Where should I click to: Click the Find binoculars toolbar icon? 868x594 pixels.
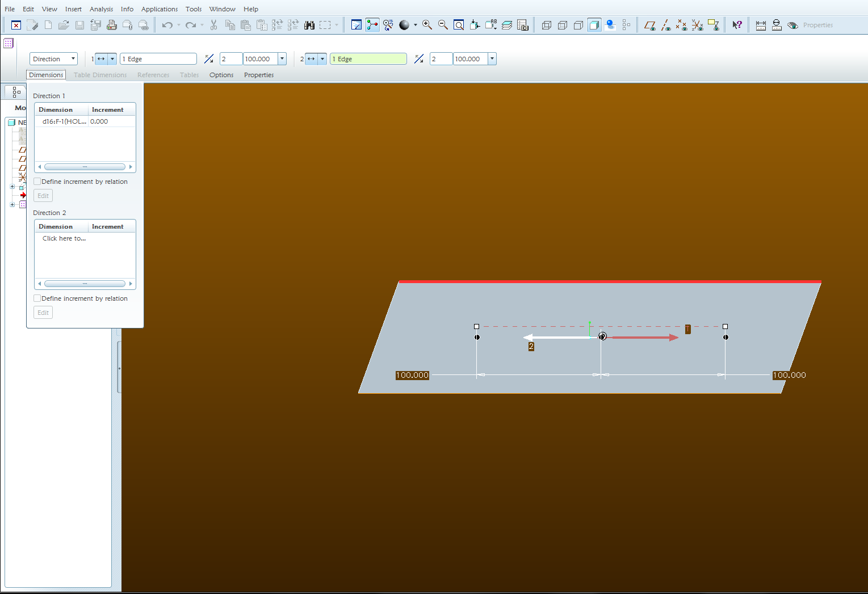click(x=309, y=25)
